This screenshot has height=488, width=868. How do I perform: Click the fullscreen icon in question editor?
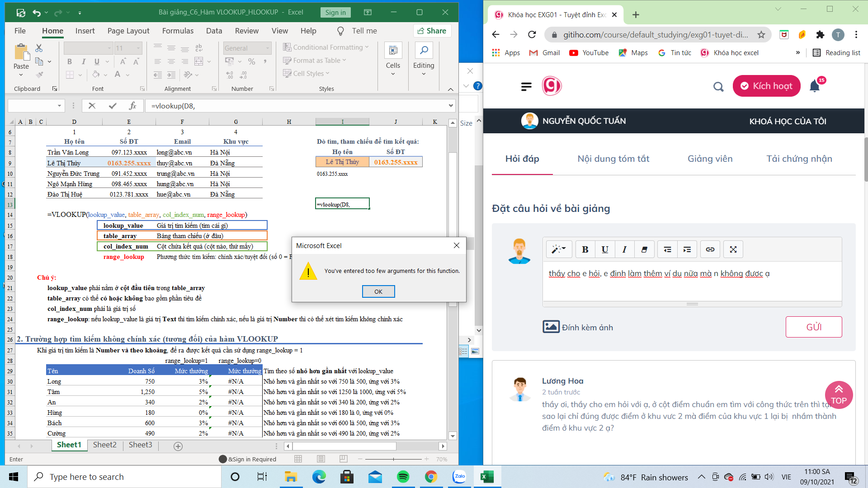coord(733,249)
